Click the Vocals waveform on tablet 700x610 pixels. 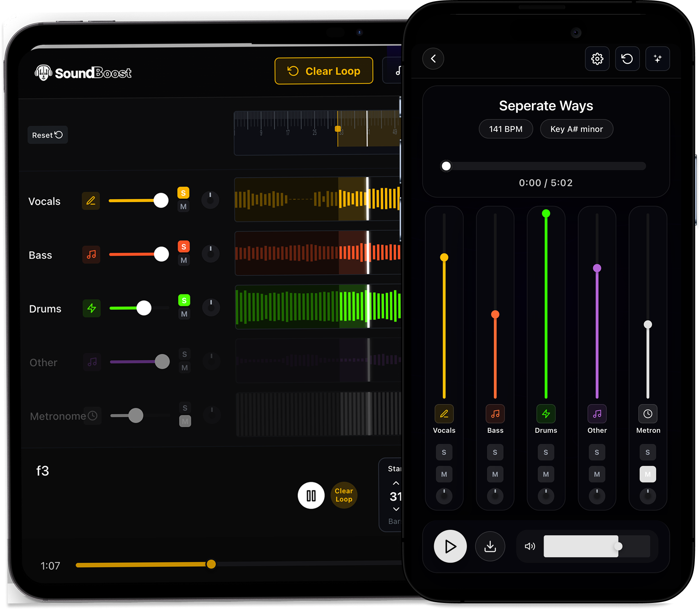tap(318, 199)
